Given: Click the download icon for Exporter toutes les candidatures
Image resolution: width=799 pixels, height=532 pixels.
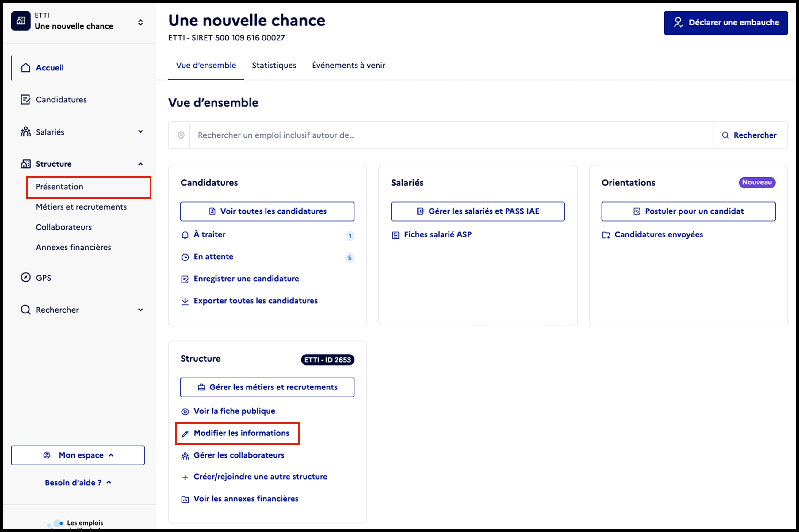Looking at the screenshot, I should [185, 301].
